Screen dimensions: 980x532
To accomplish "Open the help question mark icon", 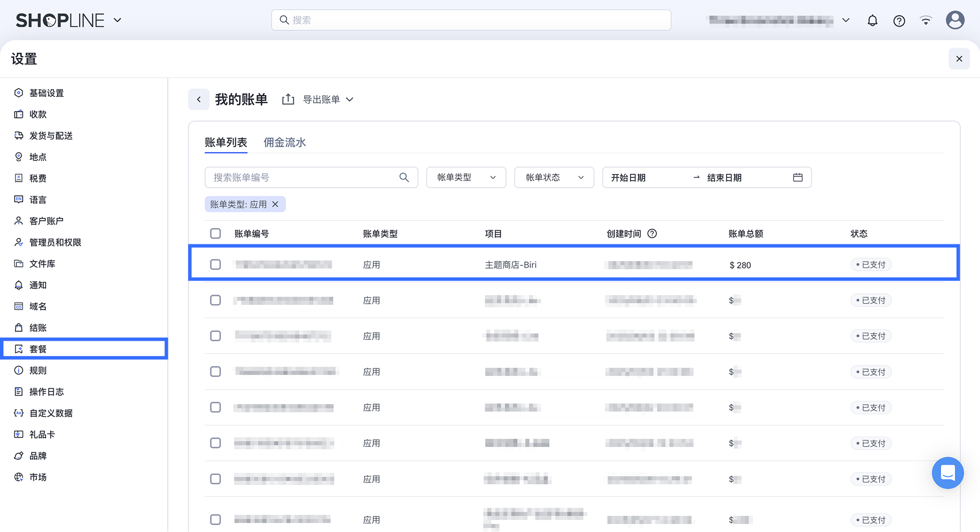I will (x=899, y=21).
